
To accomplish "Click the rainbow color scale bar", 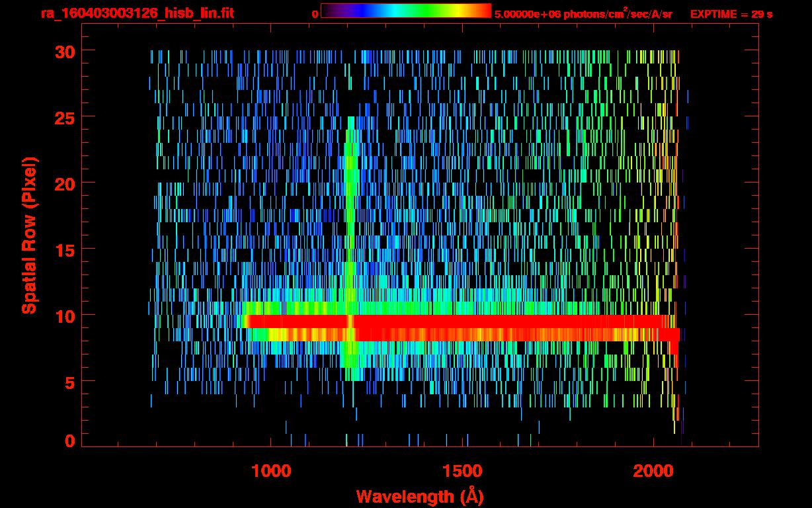I will [x=406, y=11].
